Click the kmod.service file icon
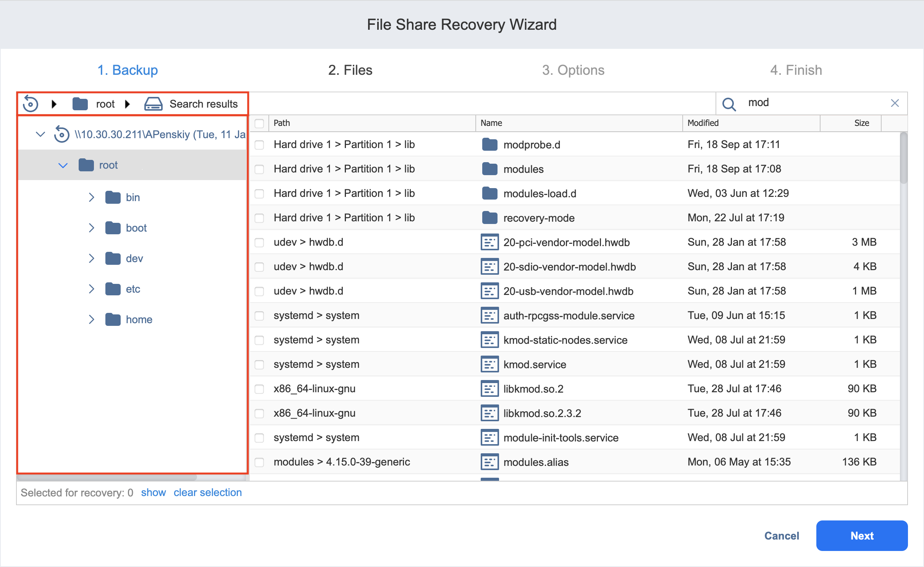 pos(489,364)
